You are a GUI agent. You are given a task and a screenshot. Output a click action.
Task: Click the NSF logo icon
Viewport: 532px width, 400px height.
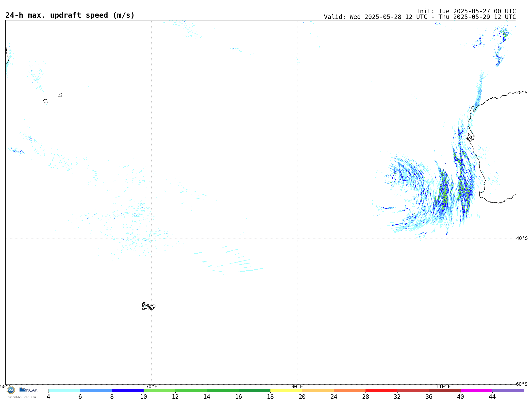pyautogui.click(x=11, y=390)
